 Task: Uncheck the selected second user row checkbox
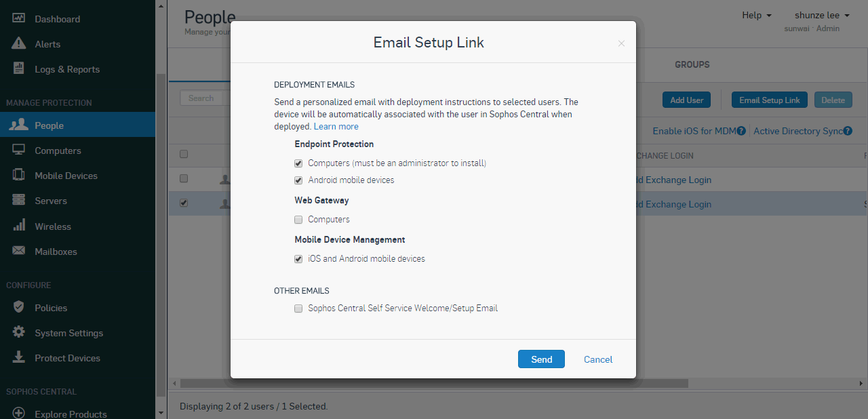(184, 203)
